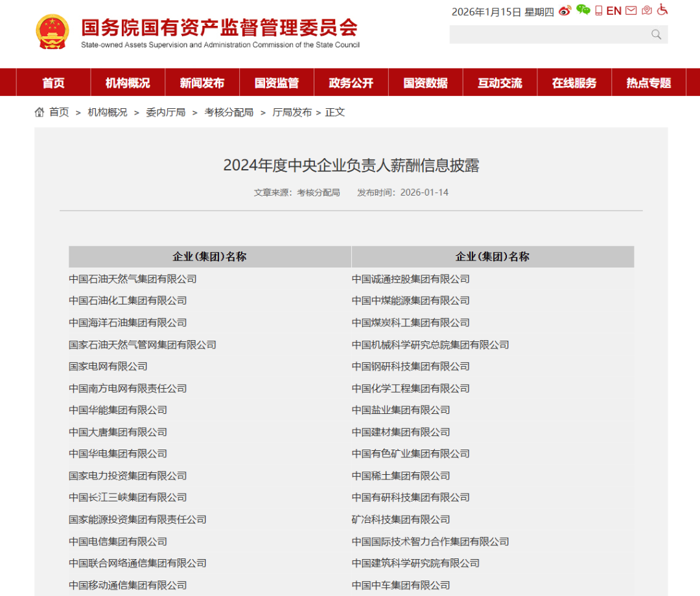Screen dimensions: 700x596
Task: Open the wheelchair accessibility icon
Action: click(662, 10)
